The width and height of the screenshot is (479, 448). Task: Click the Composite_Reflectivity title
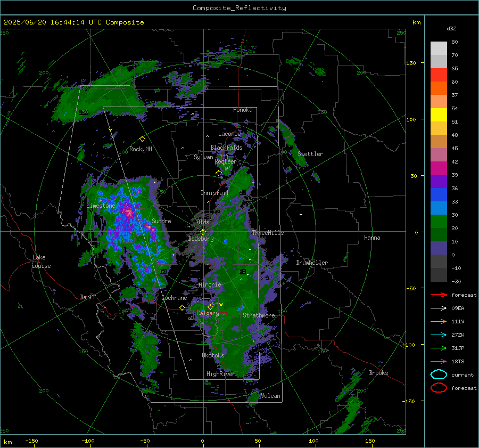coord(239,8)
